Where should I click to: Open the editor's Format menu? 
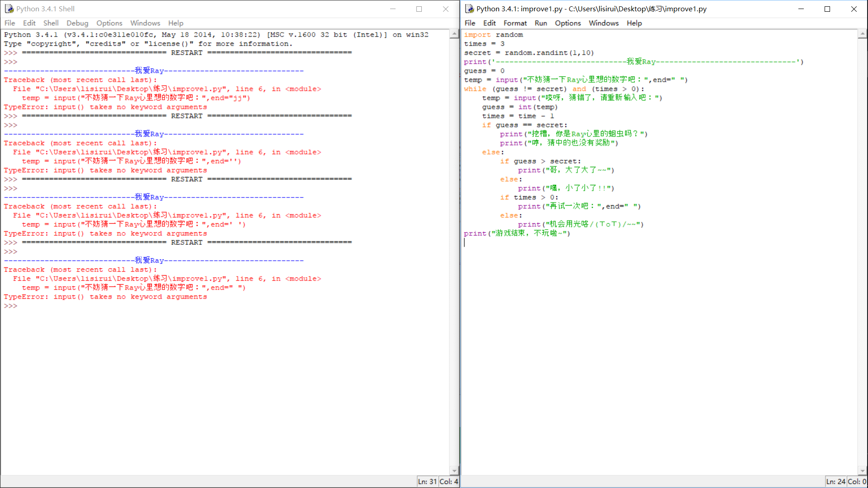(x=515, y=23)
